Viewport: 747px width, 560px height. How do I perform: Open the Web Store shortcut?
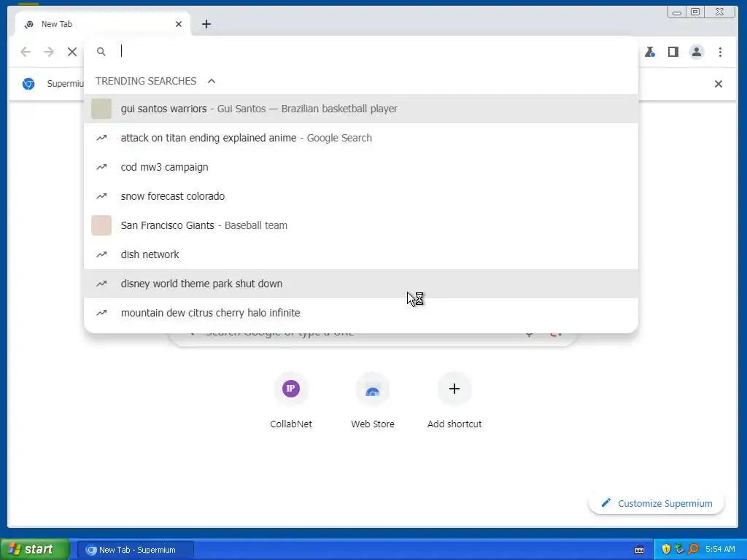tap(373, 400)
